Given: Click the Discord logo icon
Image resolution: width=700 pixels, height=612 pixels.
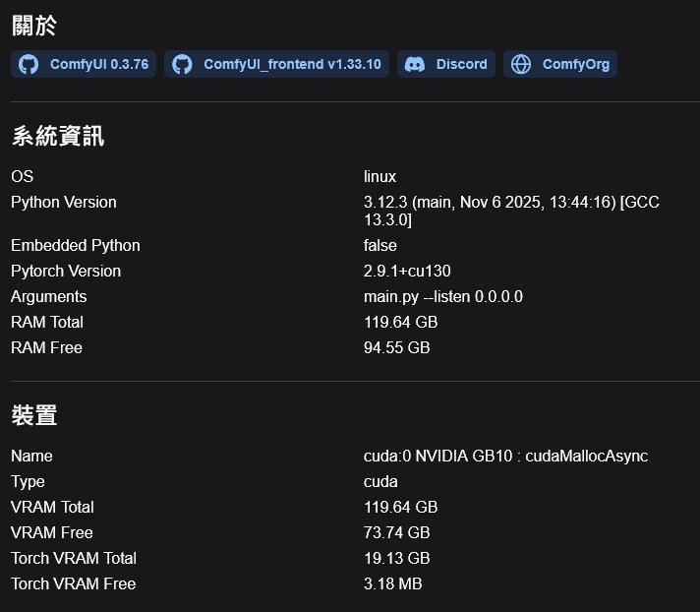Looking at the screenshot, I should click(x=415, y=64).
